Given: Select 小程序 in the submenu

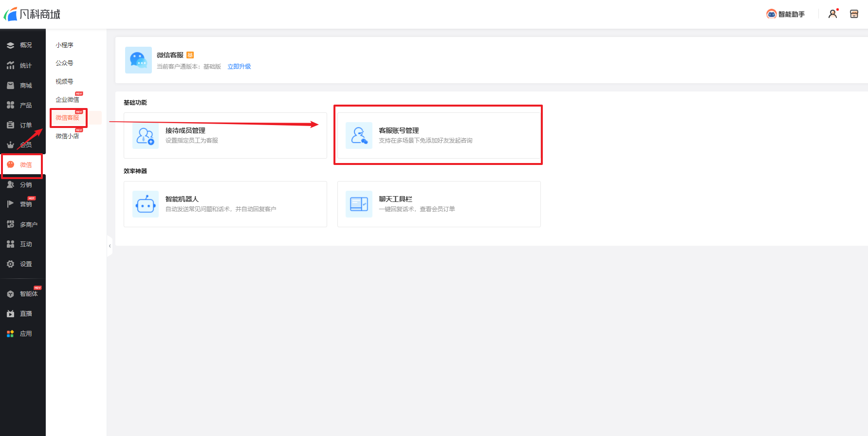Looking at the screenshot, I should pyautogui.click(x=64, y=45).
